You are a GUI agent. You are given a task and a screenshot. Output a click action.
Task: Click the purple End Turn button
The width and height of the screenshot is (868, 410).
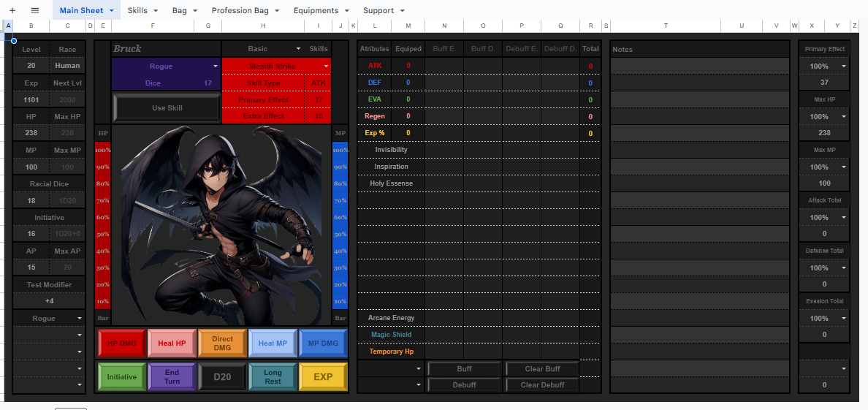[x=172, y=377]
